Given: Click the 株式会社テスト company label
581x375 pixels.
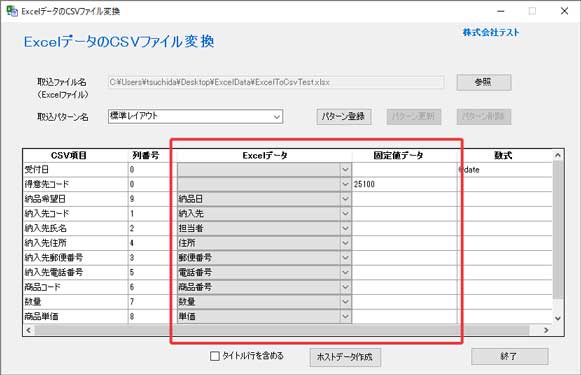Looking at the screenshot, I should pos(491,33).
